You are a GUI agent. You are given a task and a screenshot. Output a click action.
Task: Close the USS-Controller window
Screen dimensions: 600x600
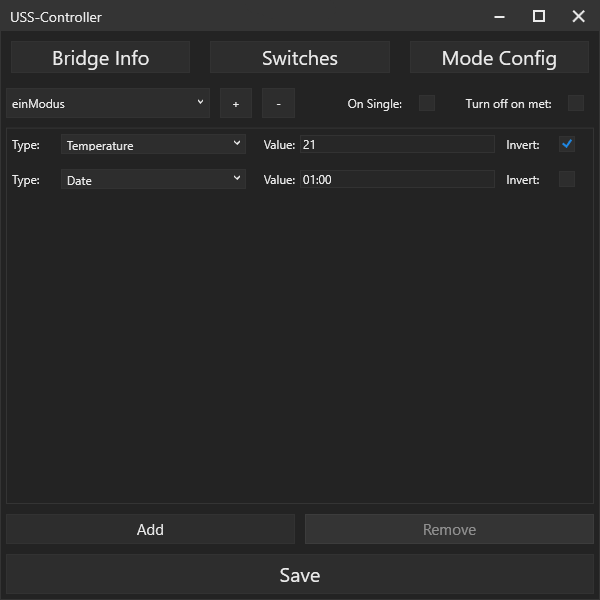coord(578,16)
